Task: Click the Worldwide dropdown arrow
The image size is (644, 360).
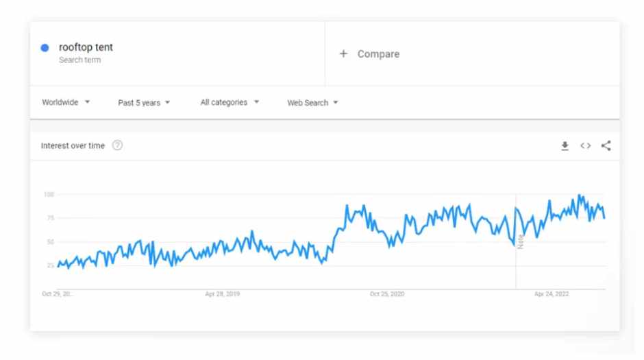Action: tap(87, 102)
